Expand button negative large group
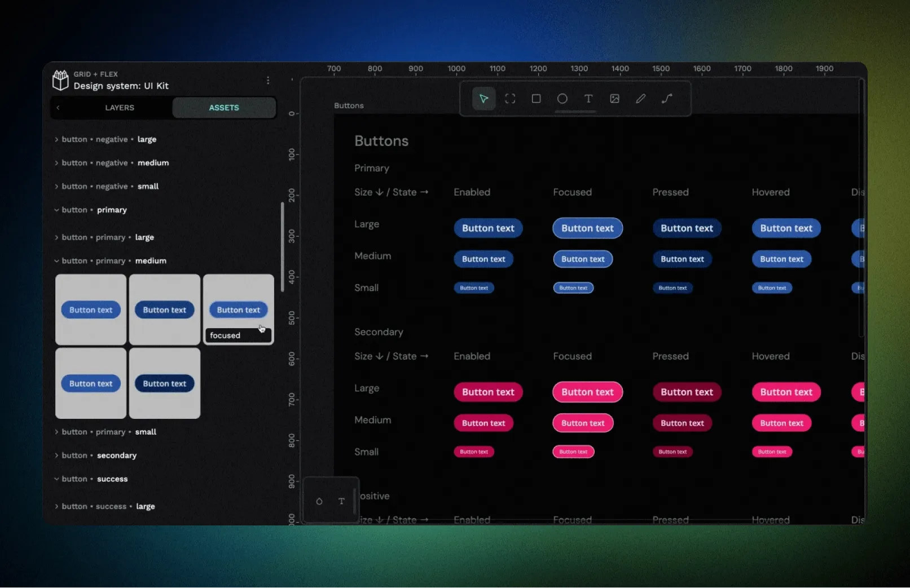910x588 pixels. (56, 139)
